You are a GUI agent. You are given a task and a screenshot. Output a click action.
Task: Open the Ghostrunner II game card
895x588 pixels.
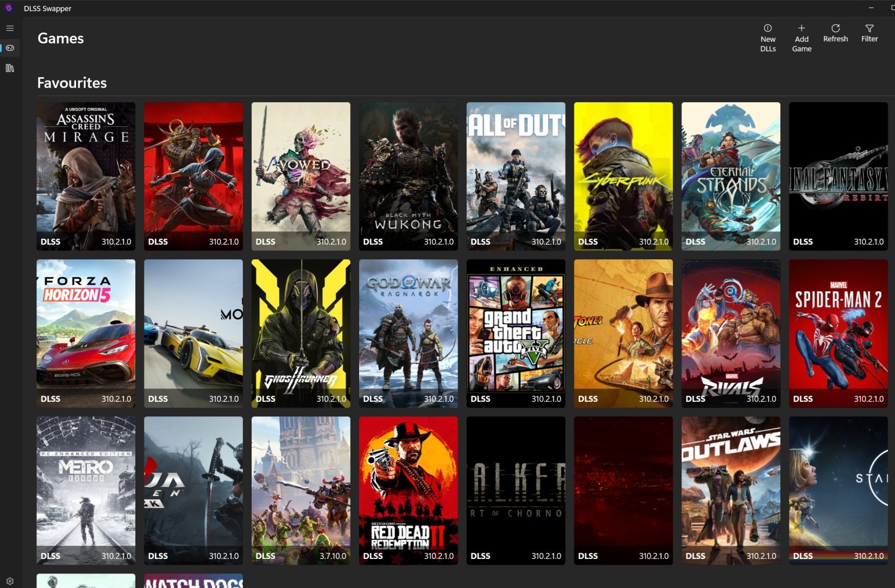(301, 333)
